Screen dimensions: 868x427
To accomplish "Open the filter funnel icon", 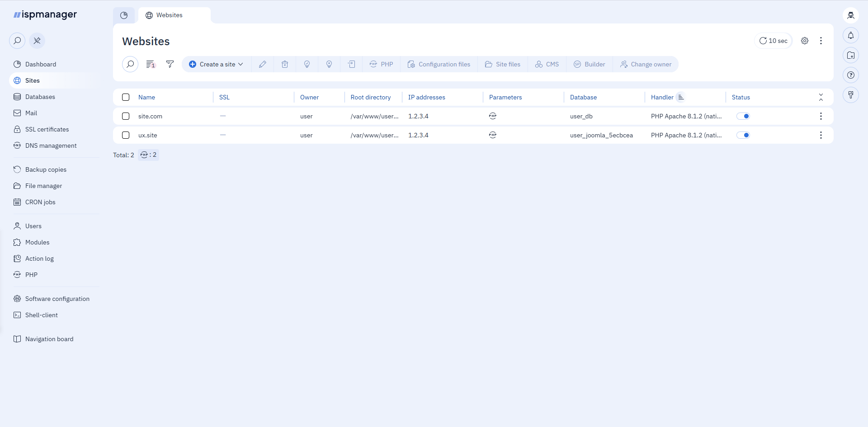I will pos(170,64).
